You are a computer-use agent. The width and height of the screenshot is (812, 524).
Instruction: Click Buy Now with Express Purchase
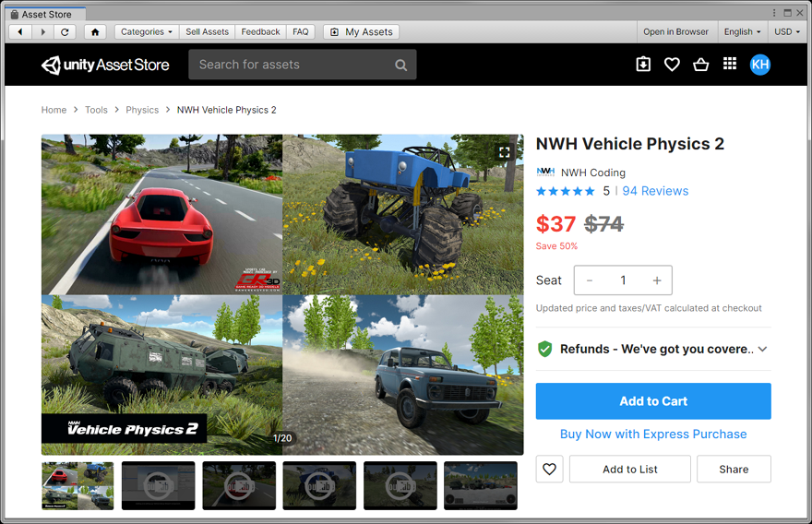tap(653, 434)
